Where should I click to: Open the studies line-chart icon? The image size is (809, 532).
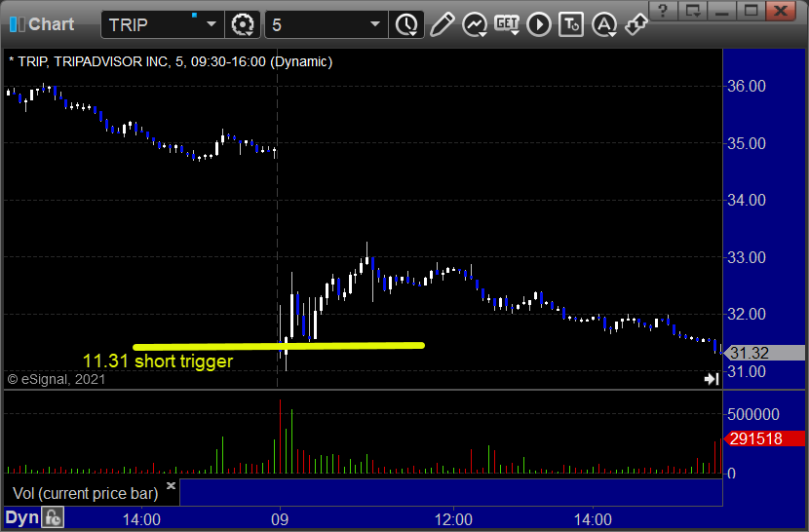[475, 24]
